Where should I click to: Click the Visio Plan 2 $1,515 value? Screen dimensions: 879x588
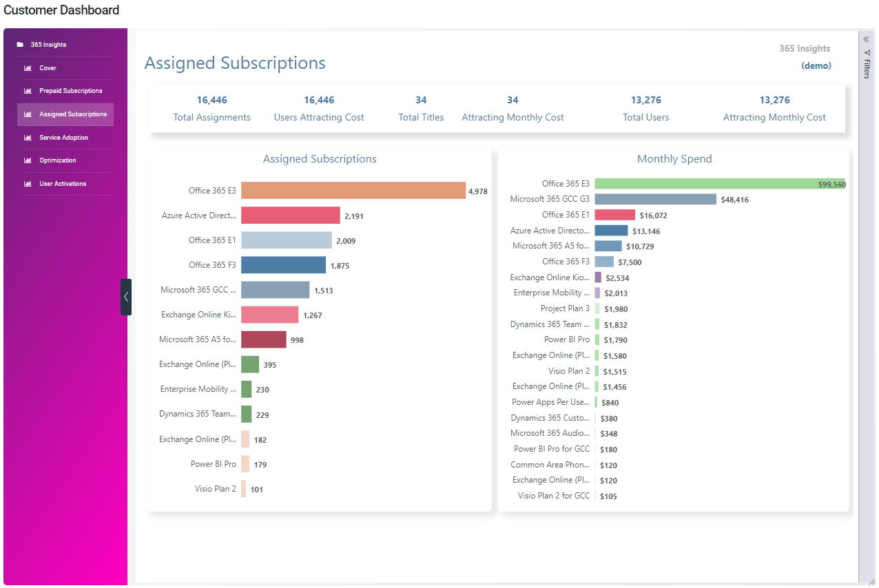tap(614, 372)
